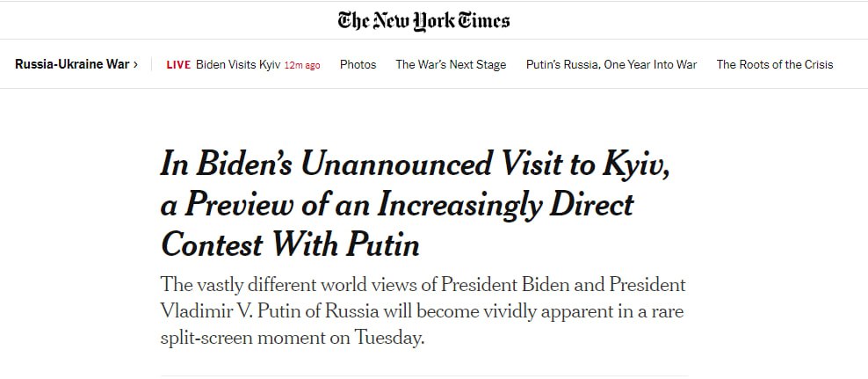868x379 pixels.
Task: Click 'Increasingly Direct' in the headline
Action: pos(504,204)
